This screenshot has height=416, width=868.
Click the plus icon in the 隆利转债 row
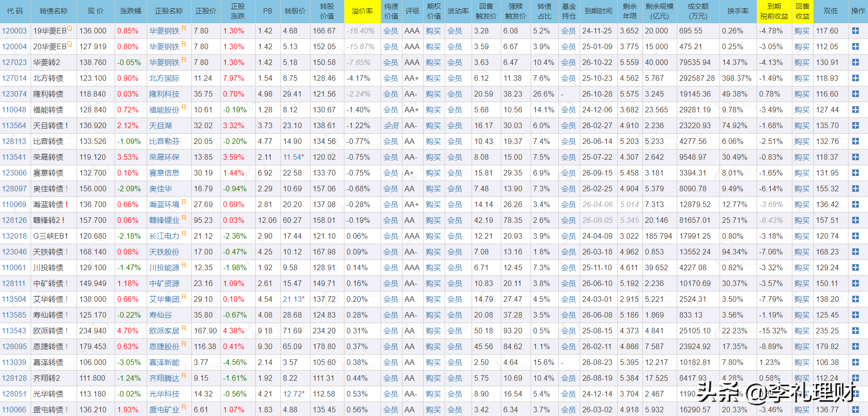(x=855, y=94)
